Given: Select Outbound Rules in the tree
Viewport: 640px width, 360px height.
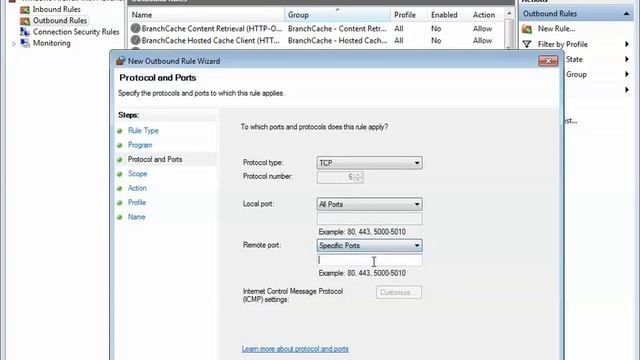Looking at the screenshot, I should pyautogui.click(x=60, y=20).
